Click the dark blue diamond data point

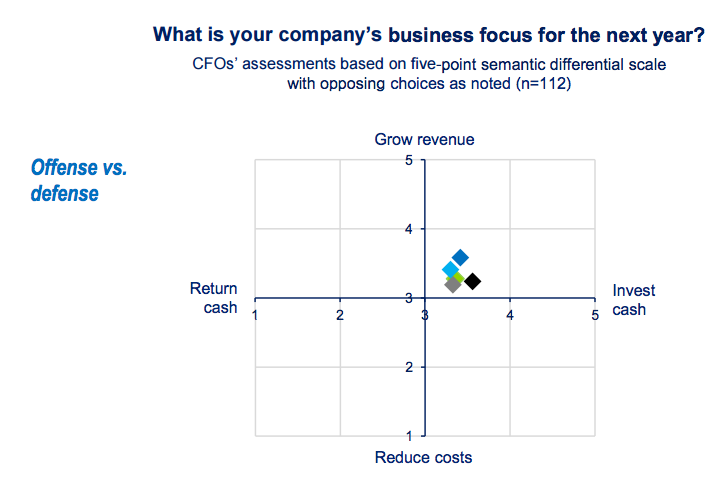point(460,258)
